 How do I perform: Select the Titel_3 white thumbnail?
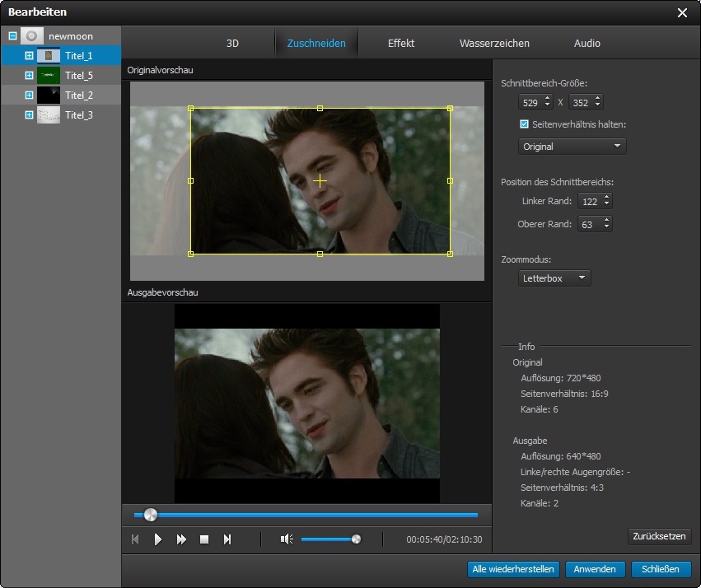49,114
